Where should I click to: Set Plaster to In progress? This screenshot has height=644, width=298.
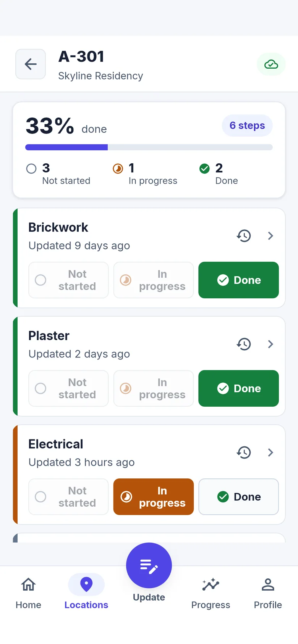coord(154,388)
